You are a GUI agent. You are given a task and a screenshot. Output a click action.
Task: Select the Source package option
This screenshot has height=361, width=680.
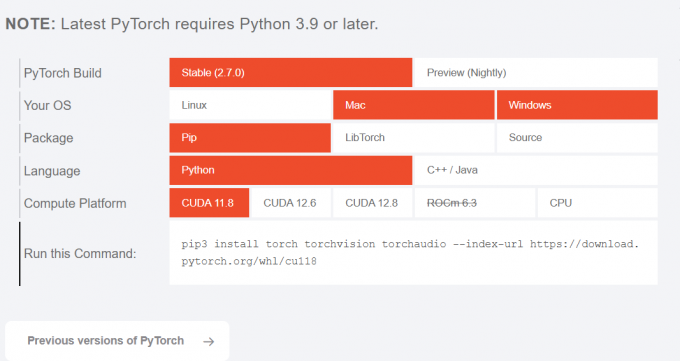(x=577, y=138)
